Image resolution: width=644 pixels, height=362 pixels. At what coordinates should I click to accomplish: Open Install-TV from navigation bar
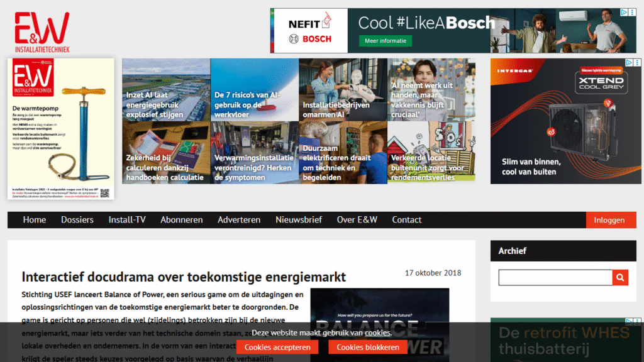(x=127, y=220)
